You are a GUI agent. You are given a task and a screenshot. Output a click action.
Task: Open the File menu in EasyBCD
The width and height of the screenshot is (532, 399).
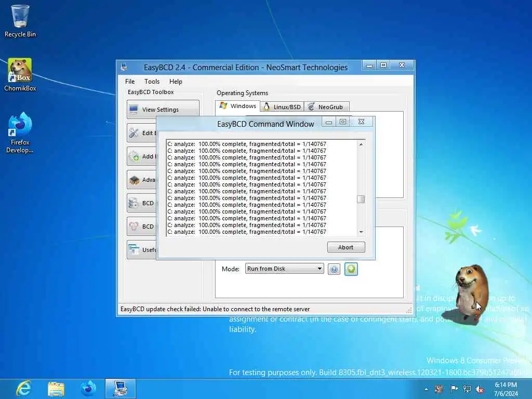(129, 82)
